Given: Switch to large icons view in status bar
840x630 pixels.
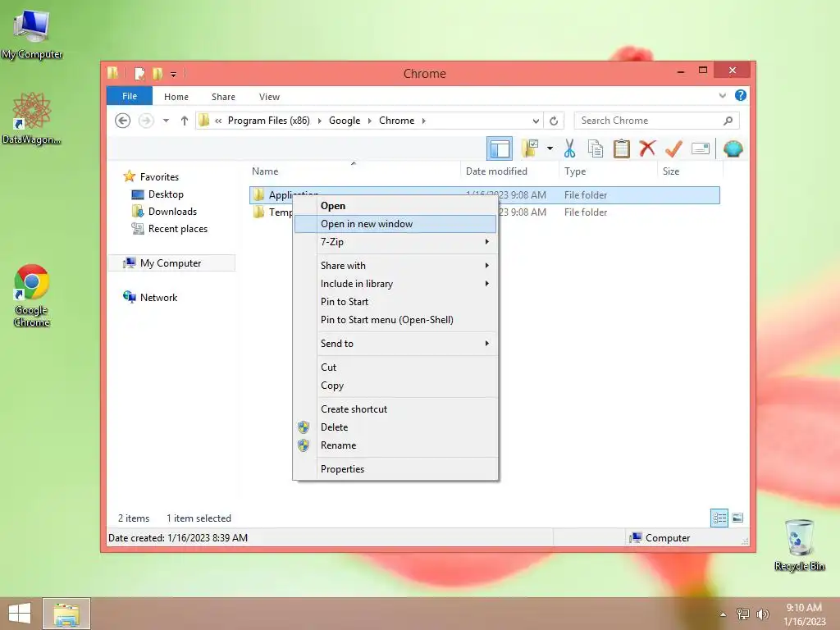Looking at the screenshot, I should 737,518.
